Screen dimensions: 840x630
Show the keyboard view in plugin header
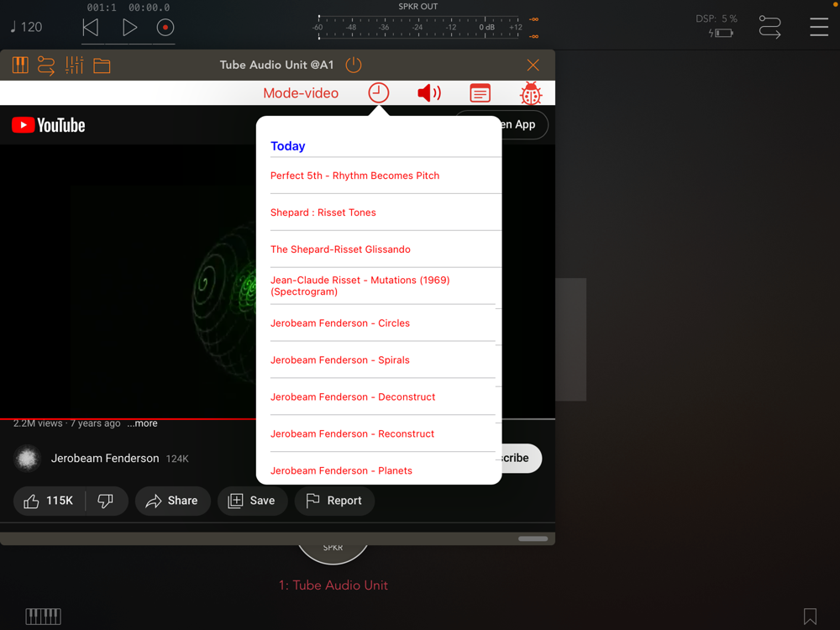(x=20, y=66)
